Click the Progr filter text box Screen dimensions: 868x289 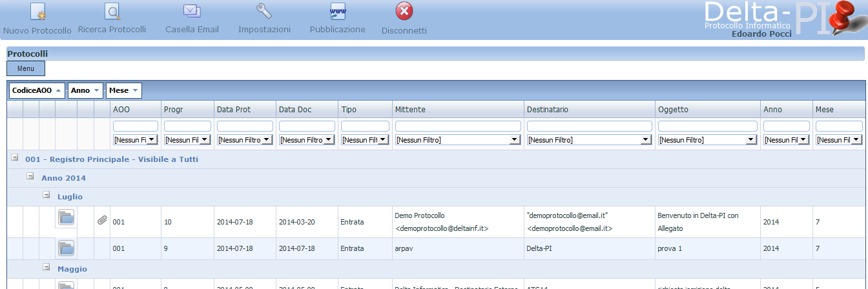coord(187,126)
